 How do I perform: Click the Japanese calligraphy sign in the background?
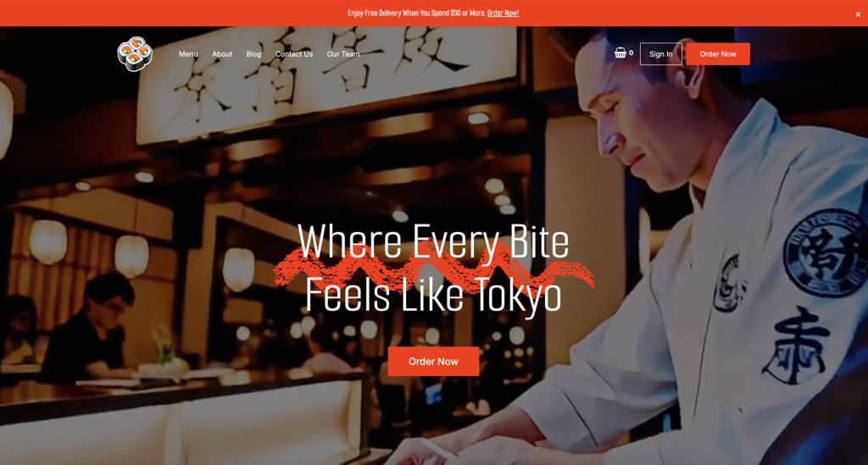326,80
